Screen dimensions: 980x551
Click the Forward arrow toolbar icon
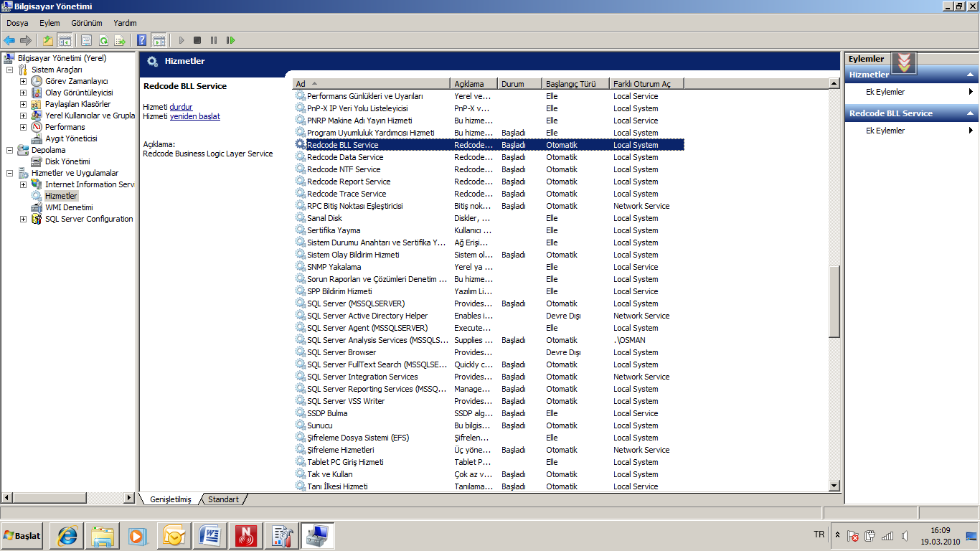(26, 40)
